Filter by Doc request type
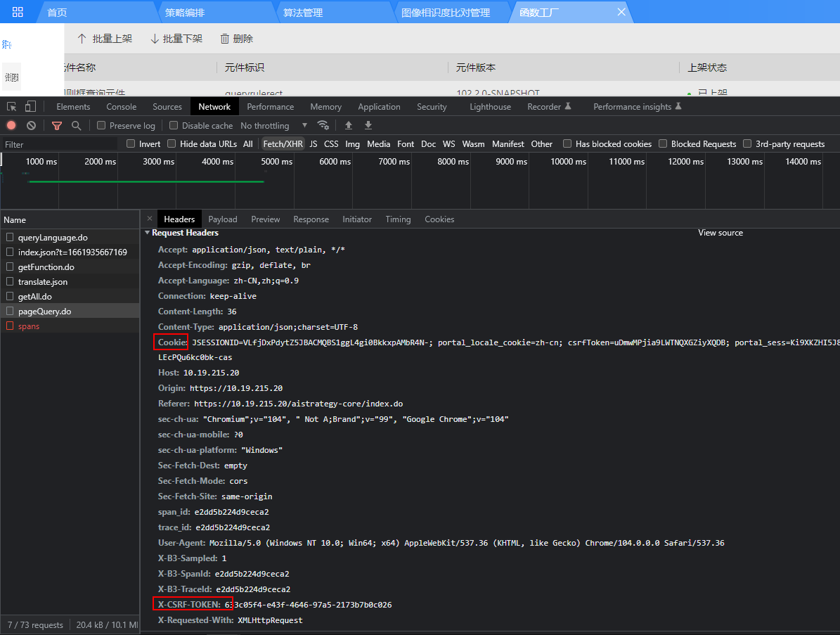Viewport: 840px width, 635px height. point(429,143)
